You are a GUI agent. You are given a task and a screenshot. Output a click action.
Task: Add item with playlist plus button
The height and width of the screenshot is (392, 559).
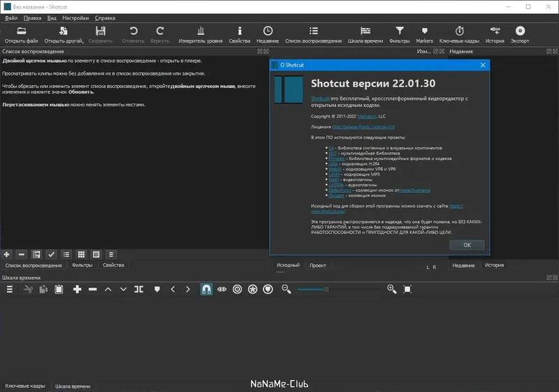click(6, 254)
